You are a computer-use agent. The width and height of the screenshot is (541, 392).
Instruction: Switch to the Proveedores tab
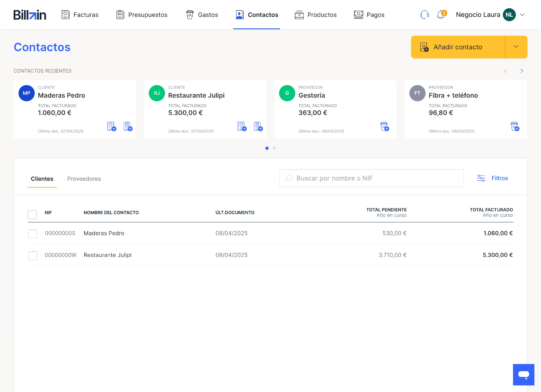[x=84, y=179]
